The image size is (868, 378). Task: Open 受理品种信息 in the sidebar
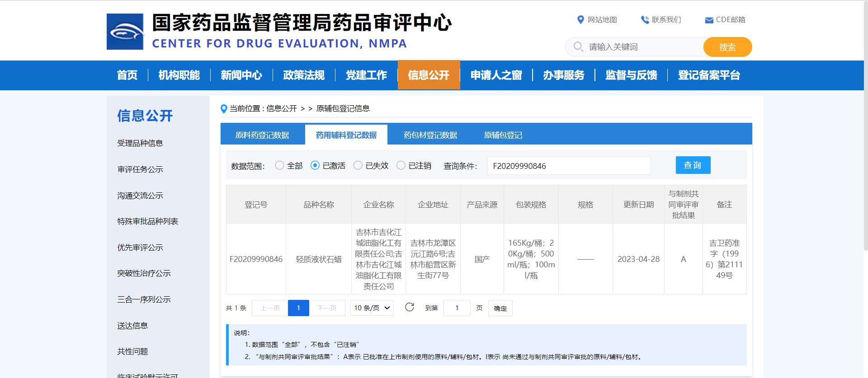pos(140,143)
